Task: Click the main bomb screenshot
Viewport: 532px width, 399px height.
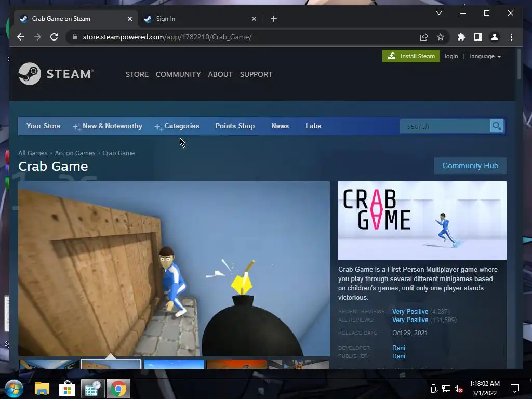Action: (x=174, y=269)
